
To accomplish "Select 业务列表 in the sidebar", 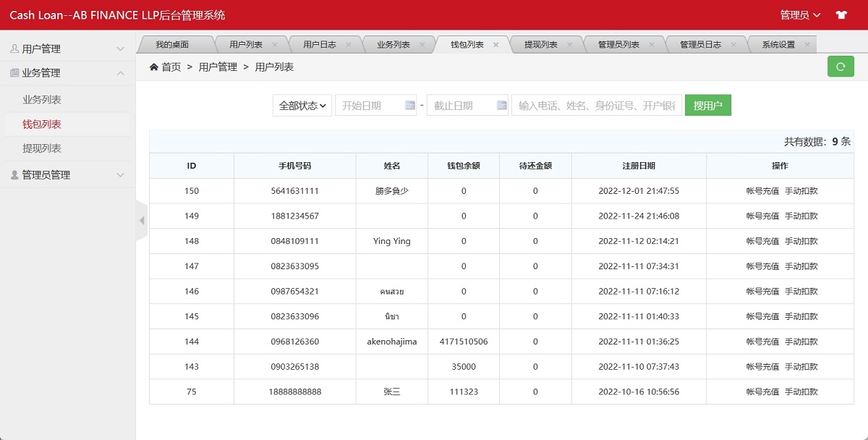I will pyautogui.click(x=42, y=100).
